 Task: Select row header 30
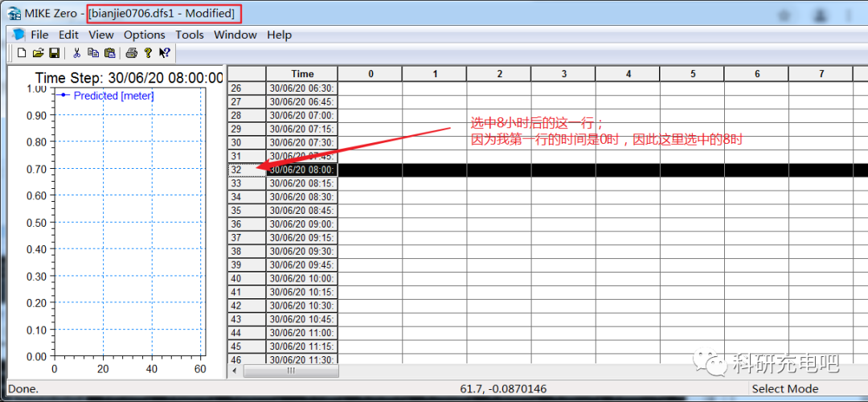247,142
